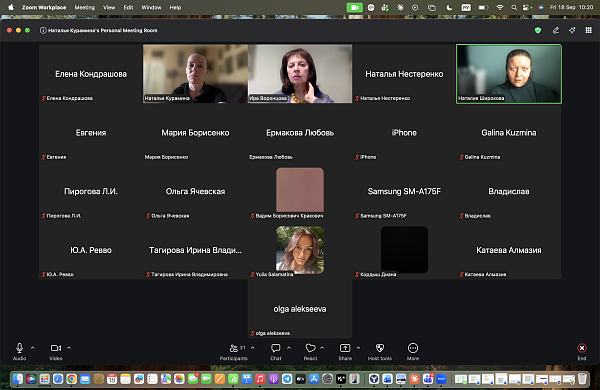The width and height of the screenshot is (600, 390).
Task: Open the Trash in the dock
Action: 582,379
